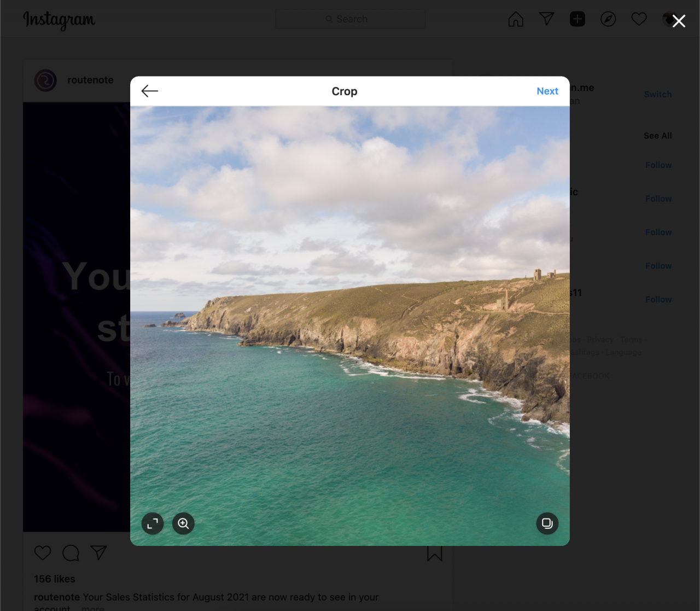Expand the caption by clicking more
Viewport: 700px width, 611px height.
tap(92, 608)
